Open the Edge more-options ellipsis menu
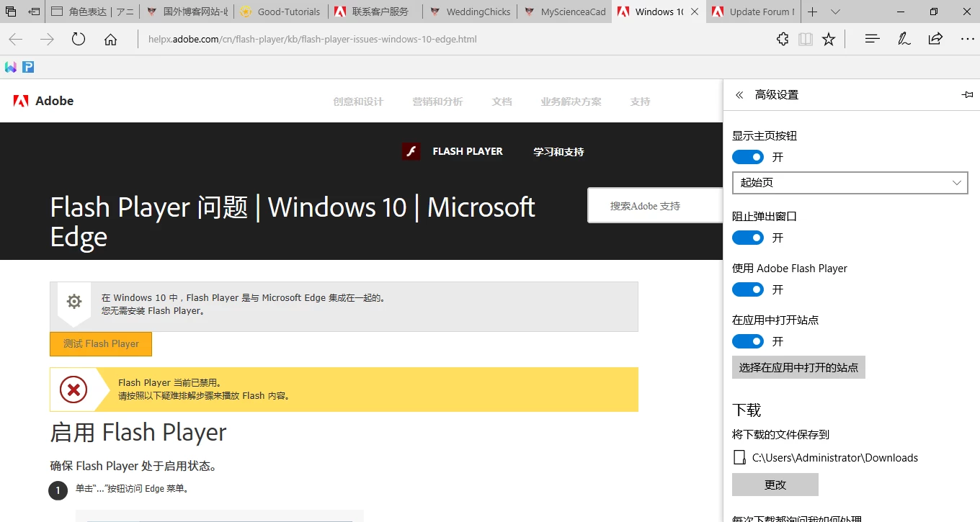This screenshot has height=522, width=980. pyautogui.click(x=967, y=39)
